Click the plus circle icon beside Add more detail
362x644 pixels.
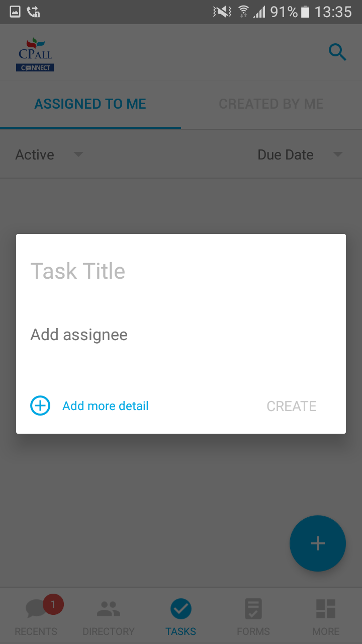pos(40,406)
